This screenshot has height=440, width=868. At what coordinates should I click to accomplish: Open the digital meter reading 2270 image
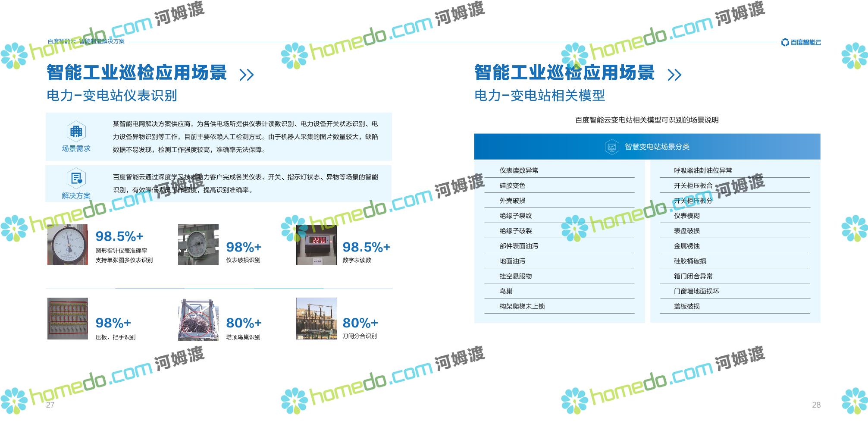pos(316,245)
